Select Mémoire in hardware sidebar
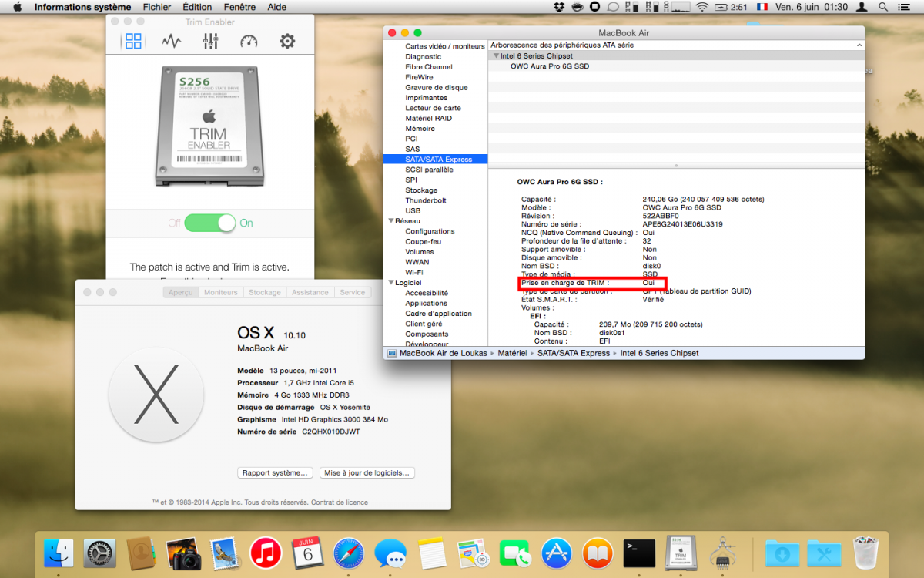 pos(420,129)
